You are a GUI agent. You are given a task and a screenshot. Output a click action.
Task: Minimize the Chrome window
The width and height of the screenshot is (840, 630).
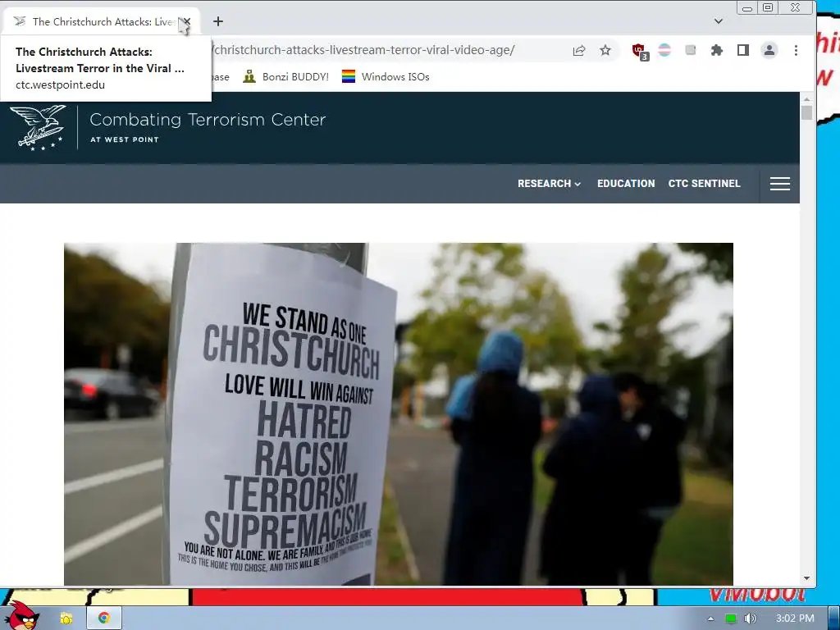(x=746, y=8)
